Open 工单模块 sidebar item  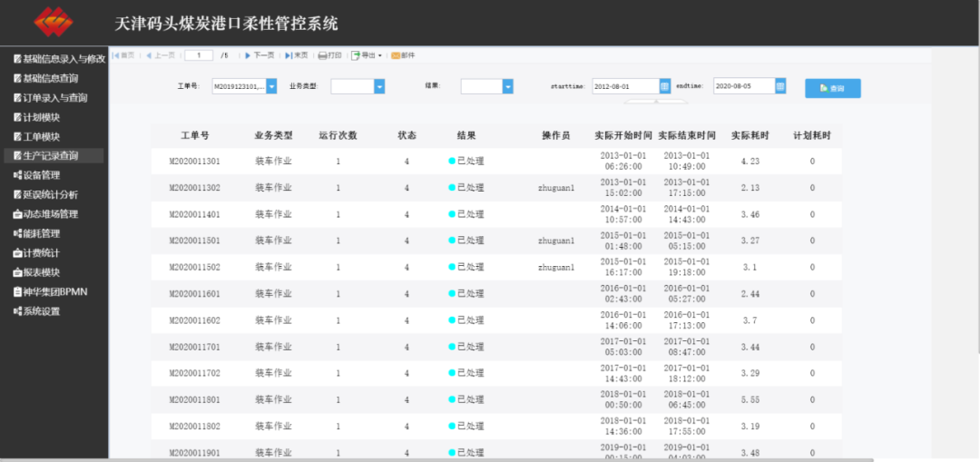click(x=37, y=137)
